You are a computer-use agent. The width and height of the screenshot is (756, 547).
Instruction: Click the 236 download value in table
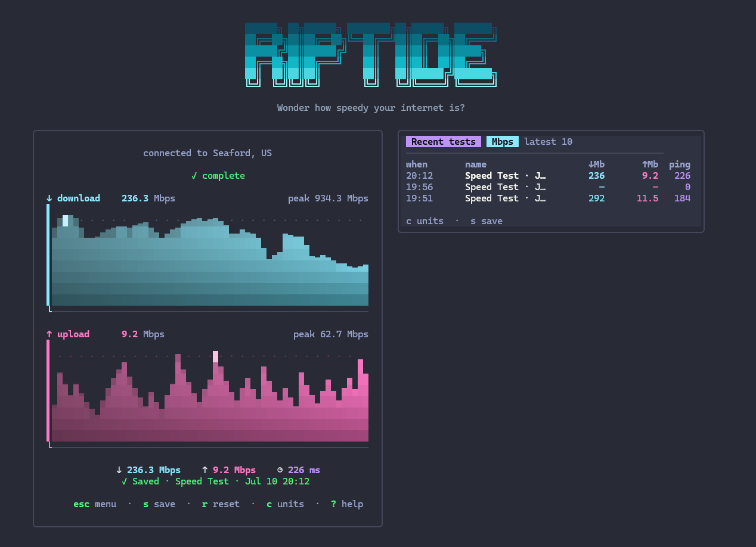coord(596,176)
